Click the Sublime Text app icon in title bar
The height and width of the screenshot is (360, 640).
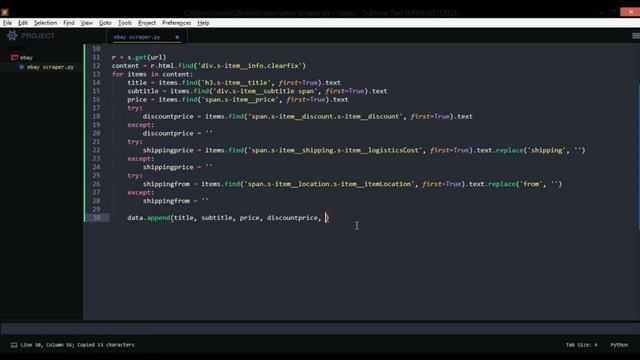tap(4, 12)
